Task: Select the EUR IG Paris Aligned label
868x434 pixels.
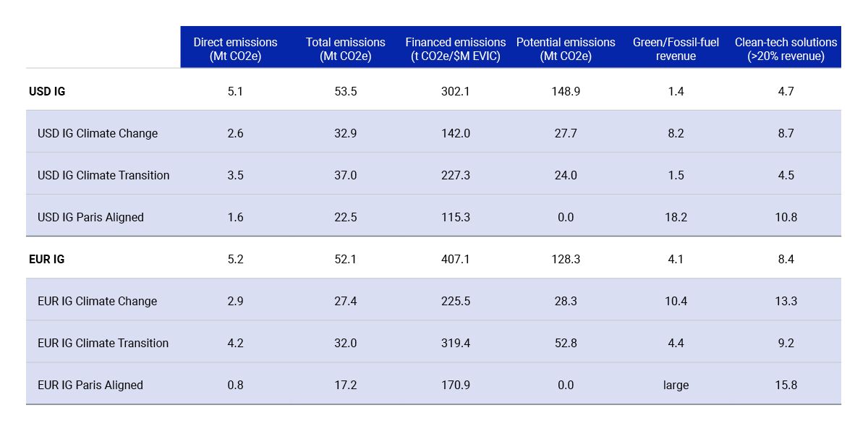Action: tap(90, 385)
